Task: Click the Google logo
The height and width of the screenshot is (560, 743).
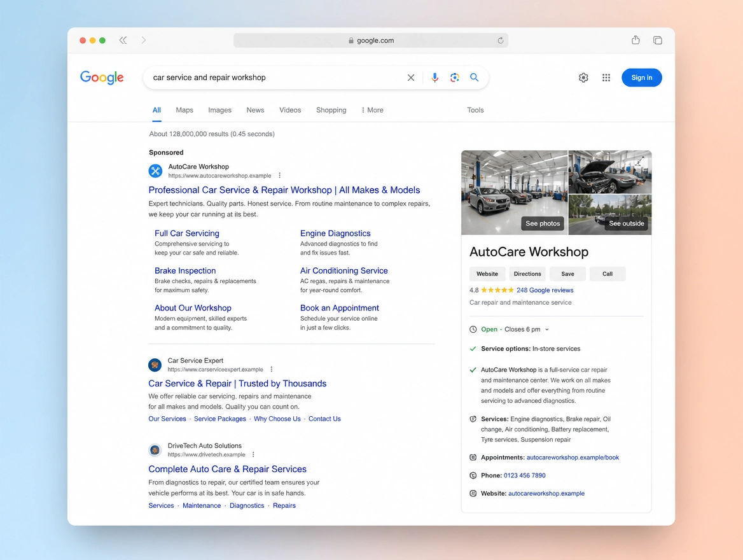Action: [102, 77]
